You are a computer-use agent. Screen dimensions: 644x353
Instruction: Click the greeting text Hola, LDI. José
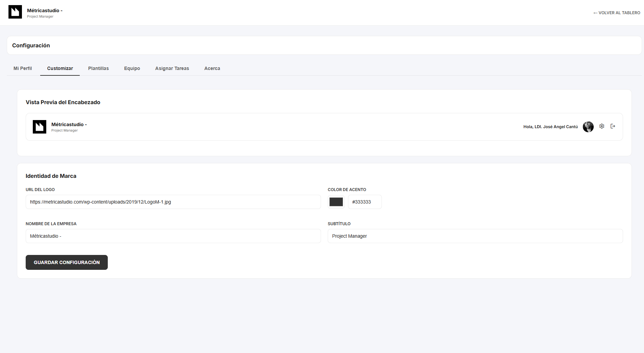point(550,127)
